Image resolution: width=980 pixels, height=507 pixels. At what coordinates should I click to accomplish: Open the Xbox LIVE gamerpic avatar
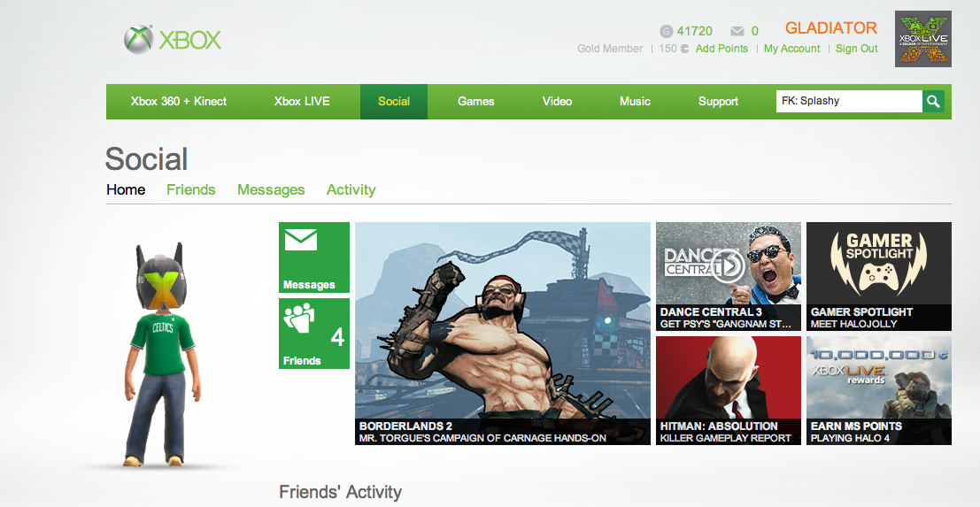pos(923,39)
